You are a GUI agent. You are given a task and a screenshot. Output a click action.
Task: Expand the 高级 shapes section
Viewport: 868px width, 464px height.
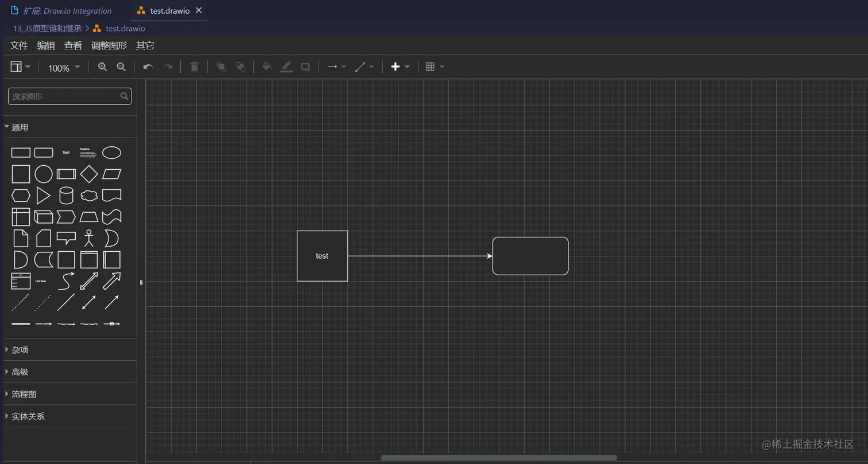(x=69, y=372)
